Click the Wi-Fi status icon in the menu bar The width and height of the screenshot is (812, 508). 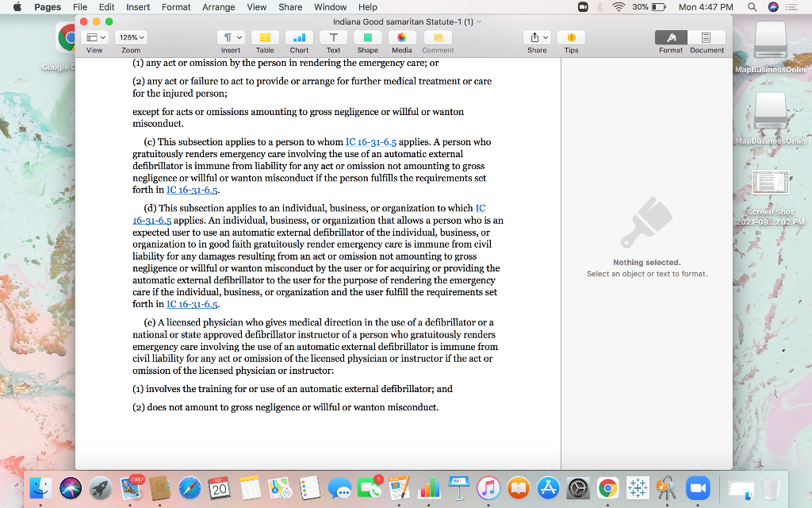[x=619, y=6]
